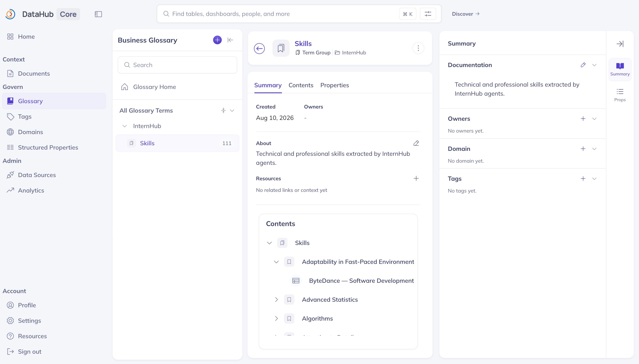This screenshot has height=364, width=639.
Task: Click the ⌘ K shortcut badge
Action: coord(407,14)
